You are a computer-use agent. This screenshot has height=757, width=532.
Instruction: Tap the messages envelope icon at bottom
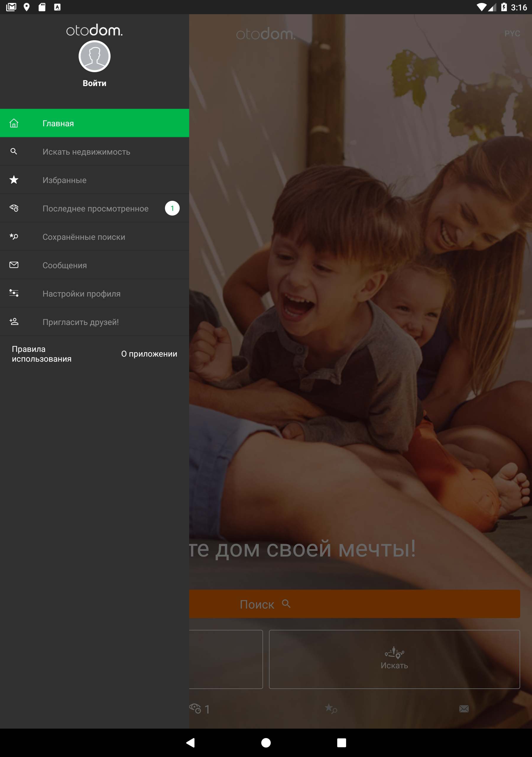point(464,709)
